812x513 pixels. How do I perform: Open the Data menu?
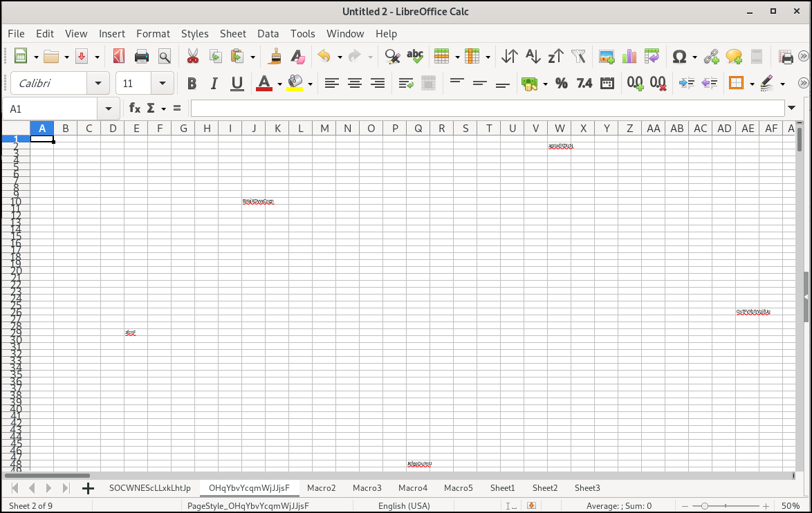[268, 33]
